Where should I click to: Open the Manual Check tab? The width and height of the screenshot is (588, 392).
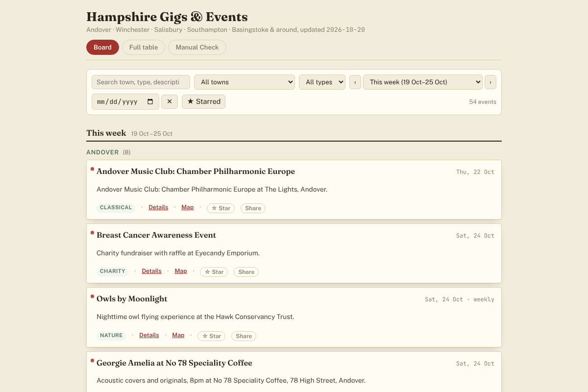coord(197,47)
